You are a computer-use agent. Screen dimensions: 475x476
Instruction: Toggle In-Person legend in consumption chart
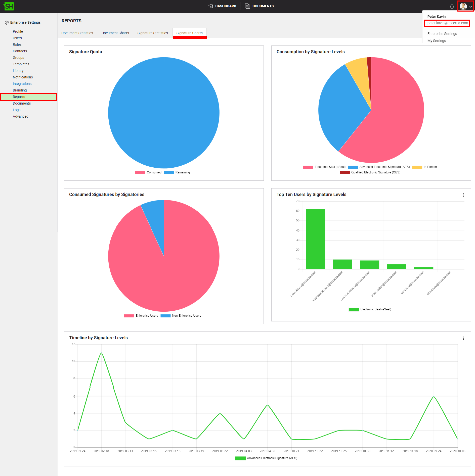point(424,167)
